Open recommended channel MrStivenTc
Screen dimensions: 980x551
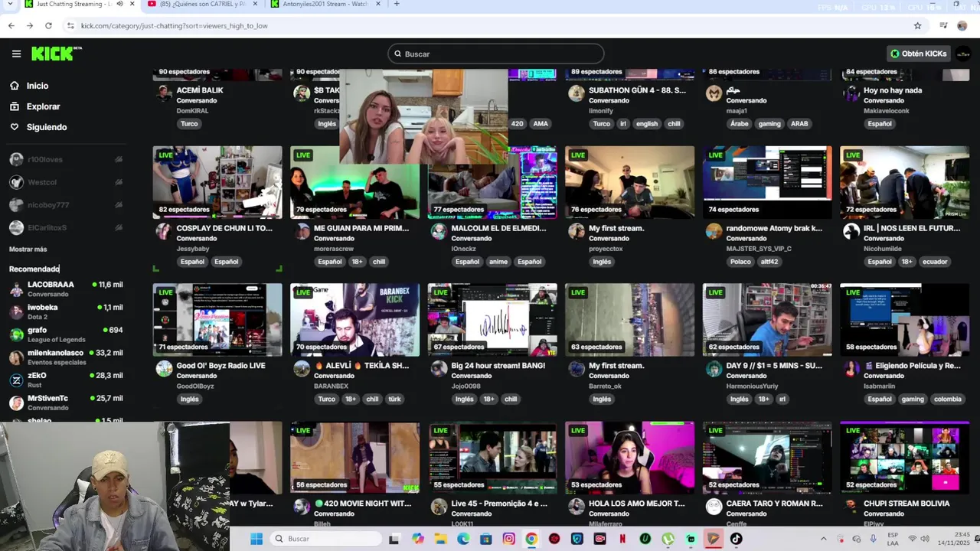coord(66,403)
